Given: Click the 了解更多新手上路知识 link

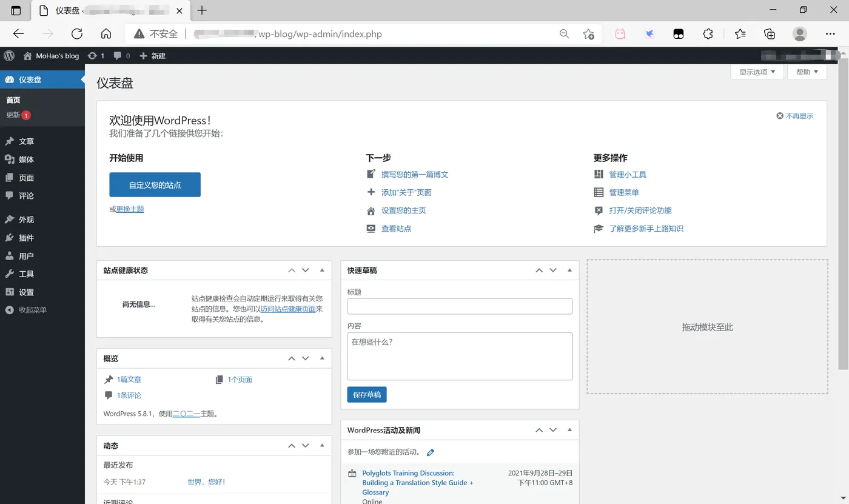Looking at the screenshot, I should pyautogui.click(x=646, y=229).
